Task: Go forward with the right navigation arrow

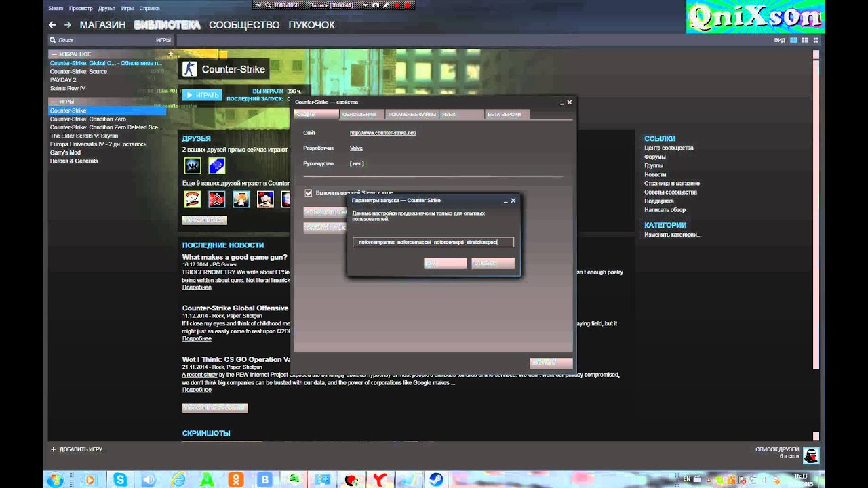Action: 68,25
